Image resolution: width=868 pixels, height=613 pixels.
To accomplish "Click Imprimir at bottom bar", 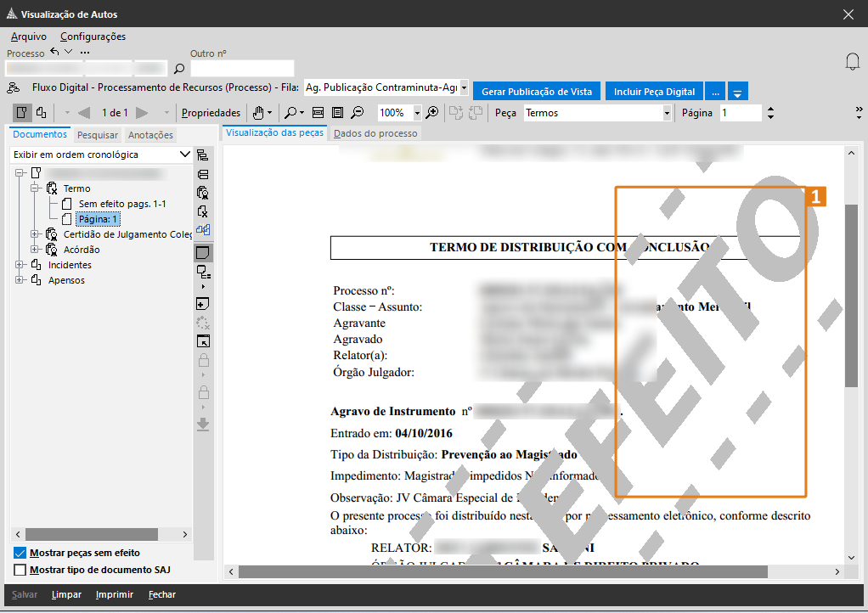I will [x=114, y=594].
